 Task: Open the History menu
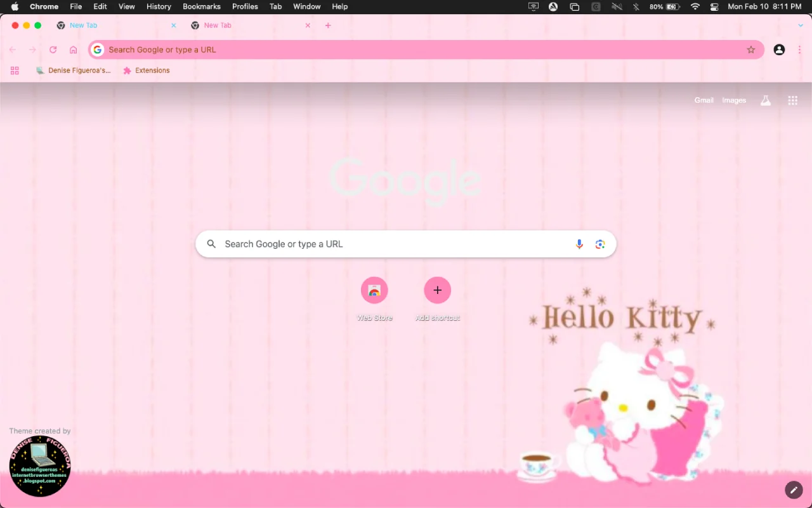point(159,6)
